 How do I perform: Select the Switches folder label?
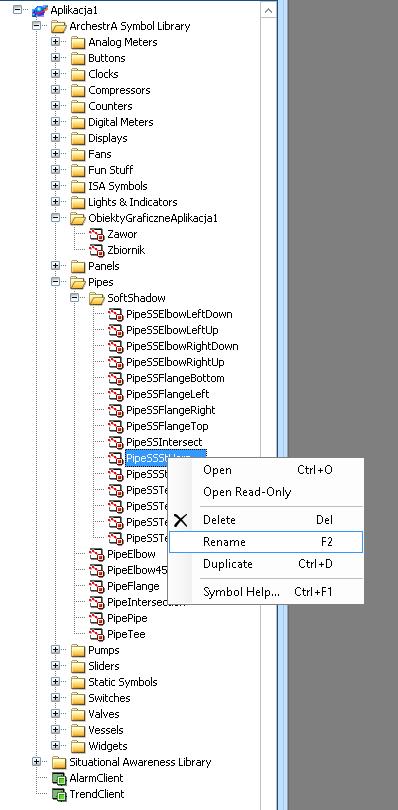(x=109, y=698)
